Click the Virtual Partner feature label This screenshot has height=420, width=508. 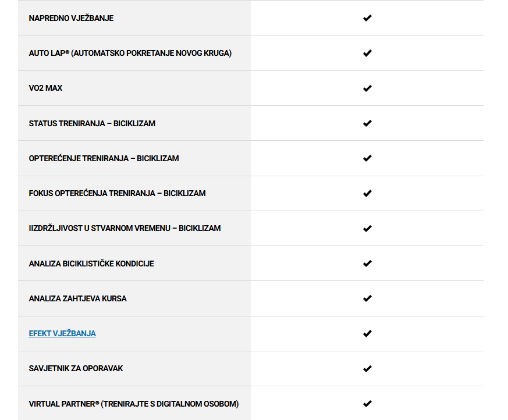[134, 404]
